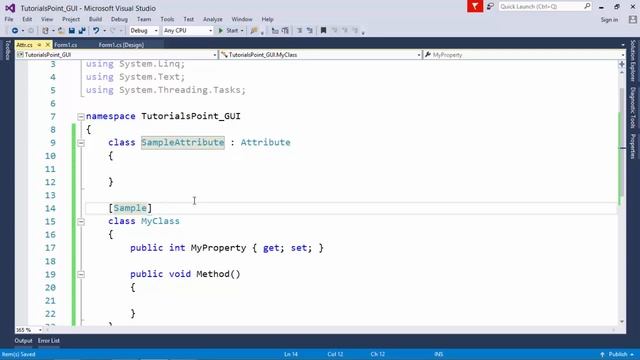
Task: Switch to the Form1.cs (Design) tab
Action: pyautogui.click(x=121, y=45)
